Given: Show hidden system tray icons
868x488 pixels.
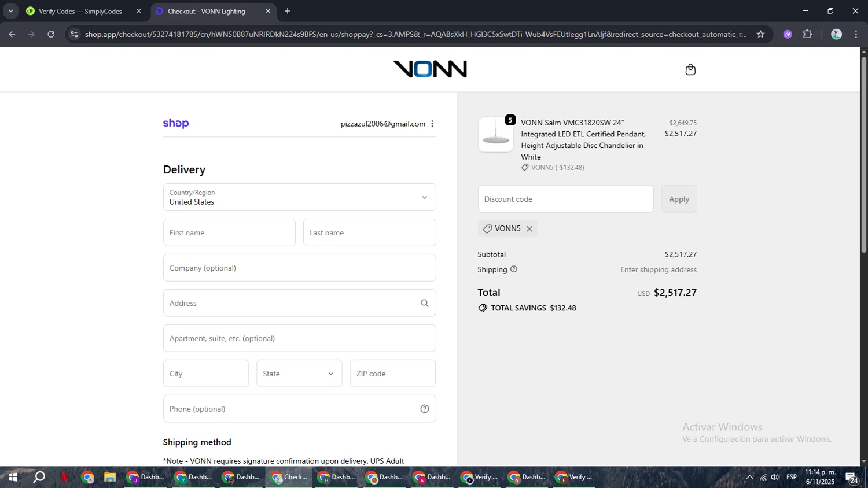Looking at the screenshot, I should coord(749,477).
